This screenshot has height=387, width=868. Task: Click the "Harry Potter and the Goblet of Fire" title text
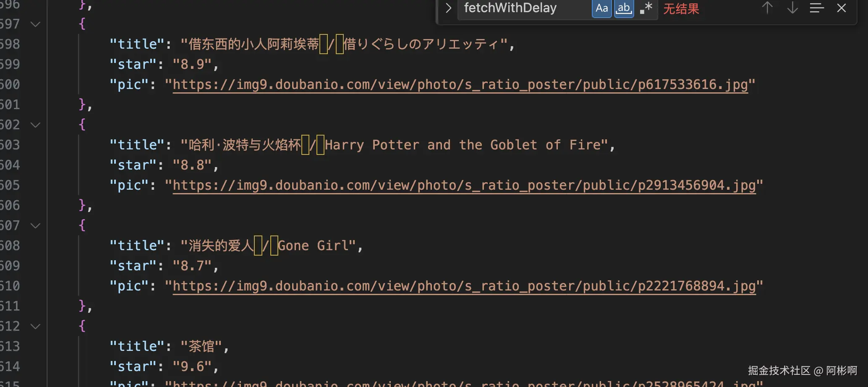click(463, 145)
